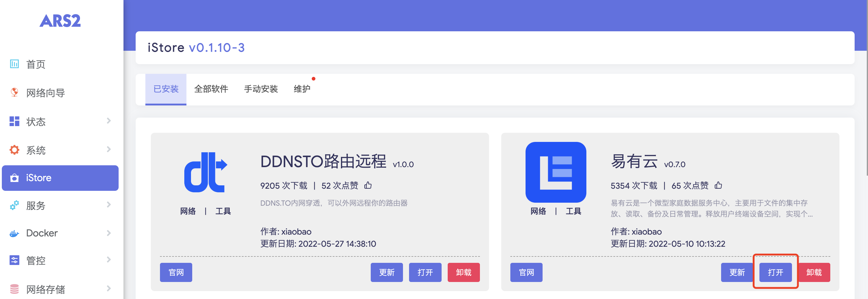Click the date '2022-05-27 14:38:10'
This screenshot has width=868, height=299.
click(x=337, y=244)
